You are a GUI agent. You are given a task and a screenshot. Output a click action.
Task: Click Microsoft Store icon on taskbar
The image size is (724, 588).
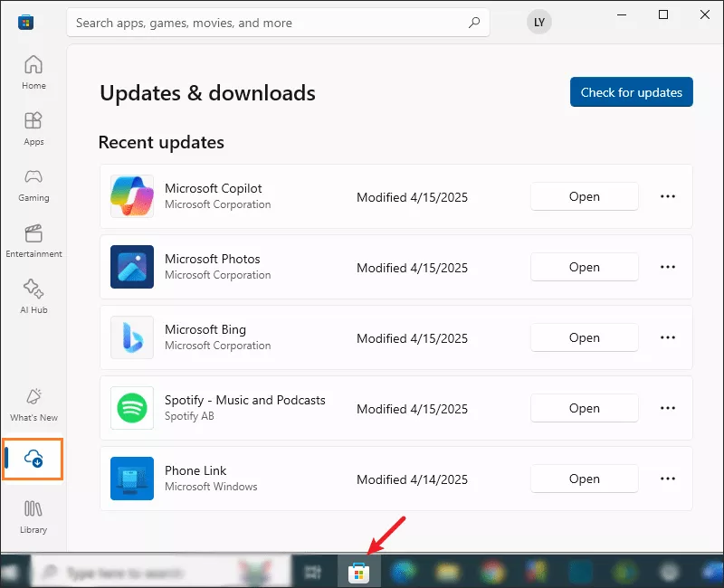tap(358, 573)
